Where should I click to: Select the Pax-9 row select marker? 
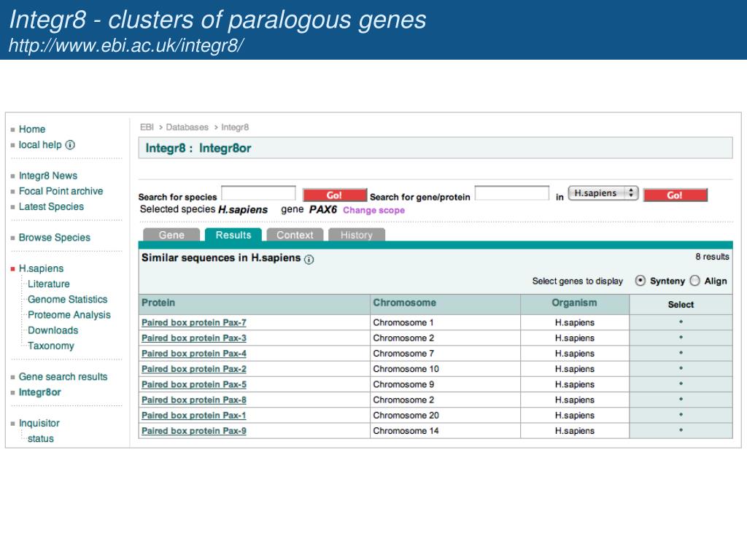681,430
